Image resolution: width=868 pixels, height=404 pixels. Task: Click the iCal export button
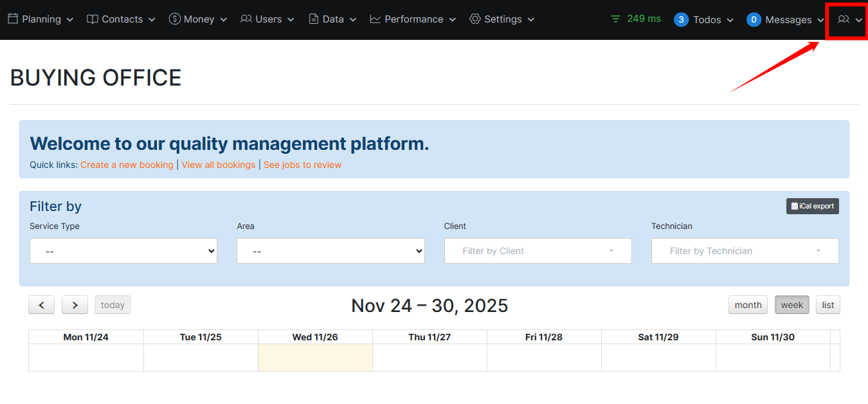tap(812, 206)
